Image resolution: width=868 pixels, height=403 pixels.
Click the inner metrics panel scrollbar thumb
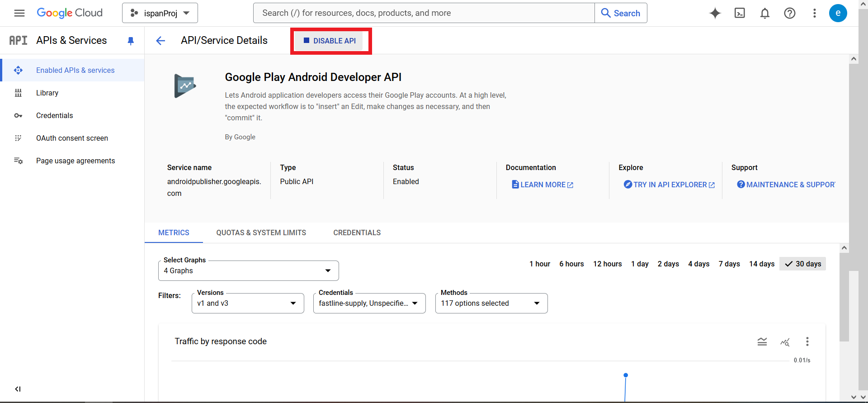[x=844, y=297]
